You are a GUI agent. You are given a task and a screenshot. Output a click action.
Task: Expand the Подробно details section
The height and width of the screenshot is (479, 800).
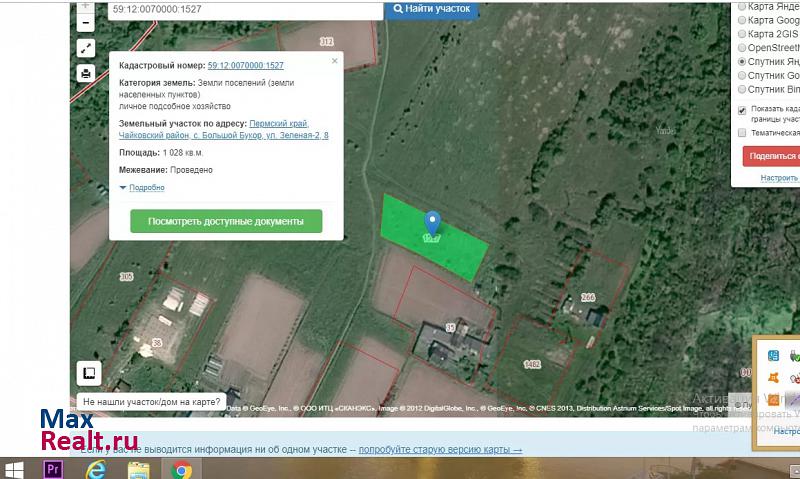142,188
